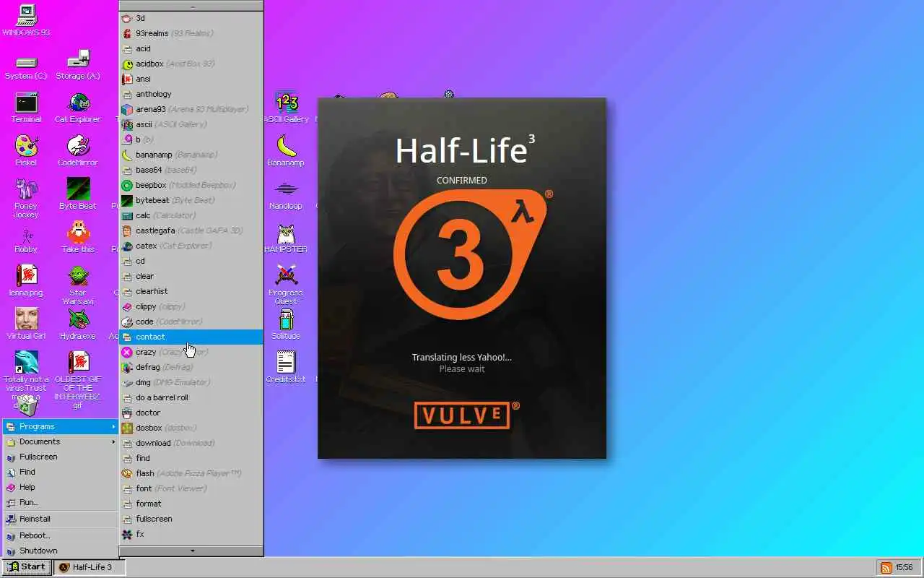The image size is (924, 578).
Task: Click the RSS feed tray icon
Action: pos(886,568)
